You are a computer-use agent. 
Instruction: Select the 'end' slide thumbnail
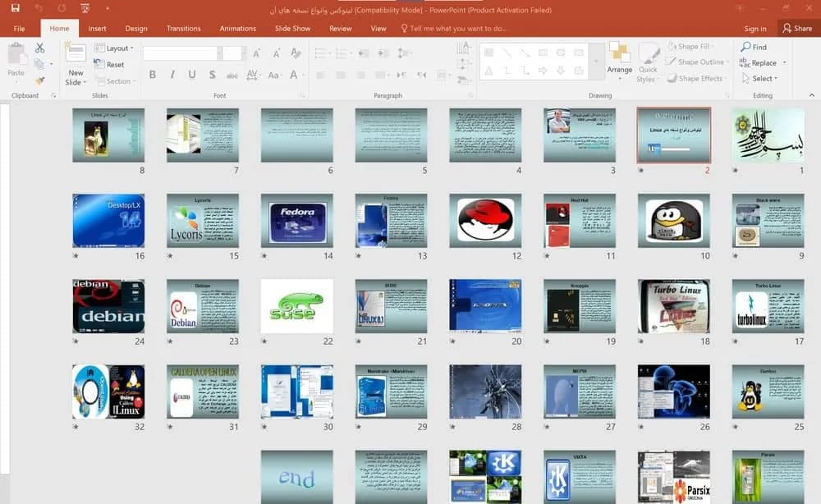click(297, 477)
